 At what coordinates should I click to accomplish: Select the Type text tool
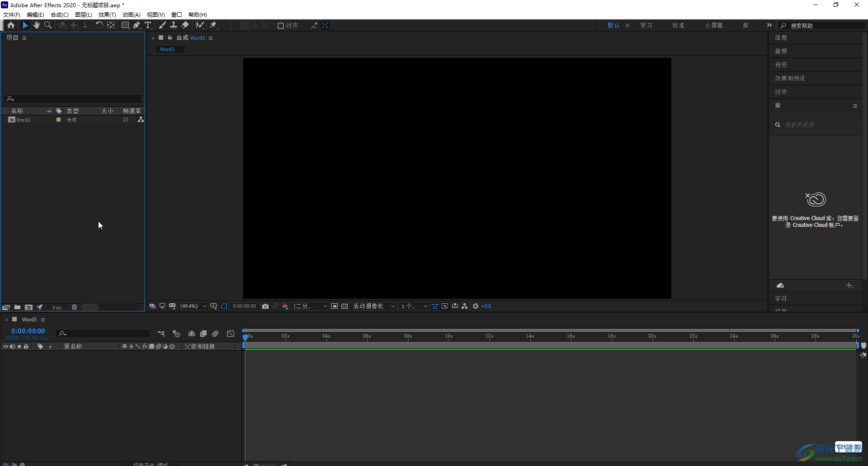[x=148, y=25]
